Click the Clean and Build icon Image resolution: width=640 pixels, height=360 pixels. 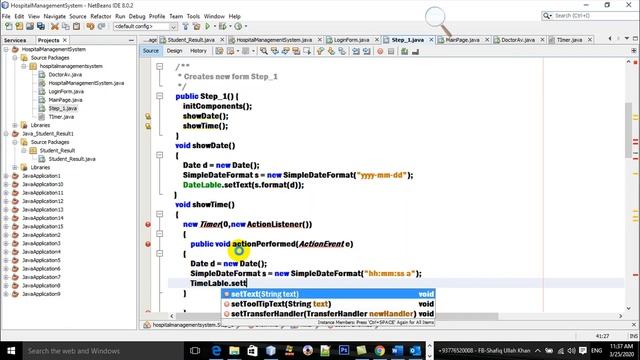[196, 27]
